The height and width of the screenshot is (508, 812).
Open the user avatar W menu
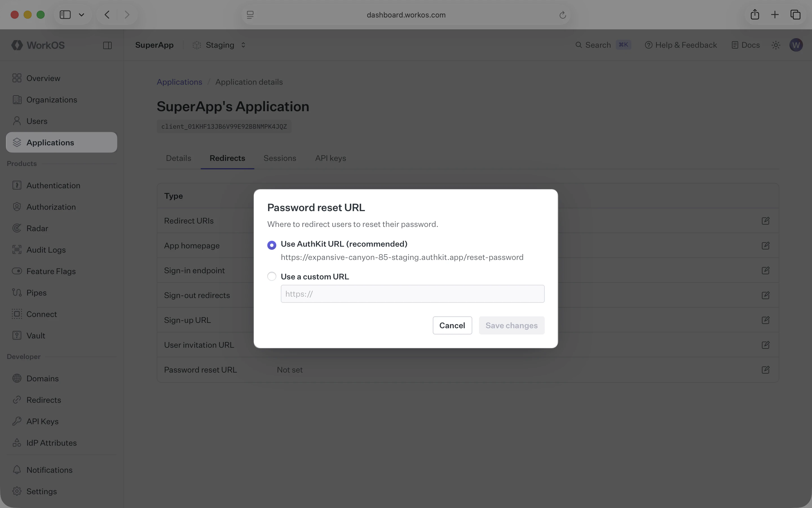pyautogui.click(x=796, y=45)
